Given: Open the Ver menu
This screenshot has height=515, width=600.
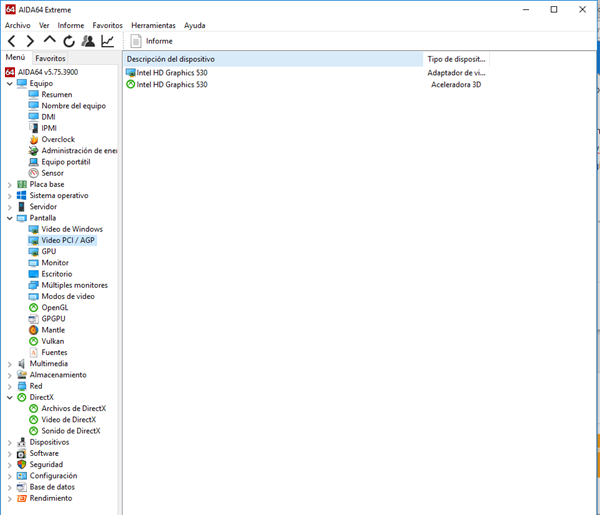Looking at the screenshot, I should (44, 25).
